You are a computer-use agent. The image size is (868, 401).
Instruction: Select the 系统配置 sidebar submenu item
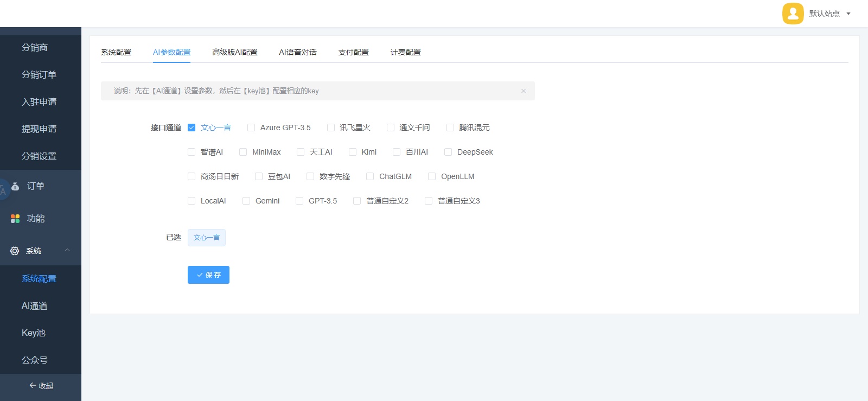click(x=39, y=278)
